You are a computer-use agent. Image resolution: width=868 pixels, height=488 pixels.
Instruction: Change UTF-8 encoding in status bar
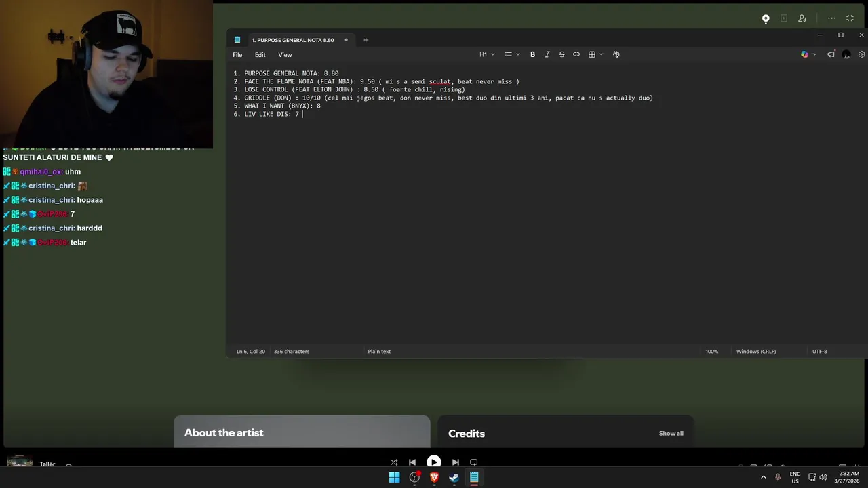click(819, 352)
